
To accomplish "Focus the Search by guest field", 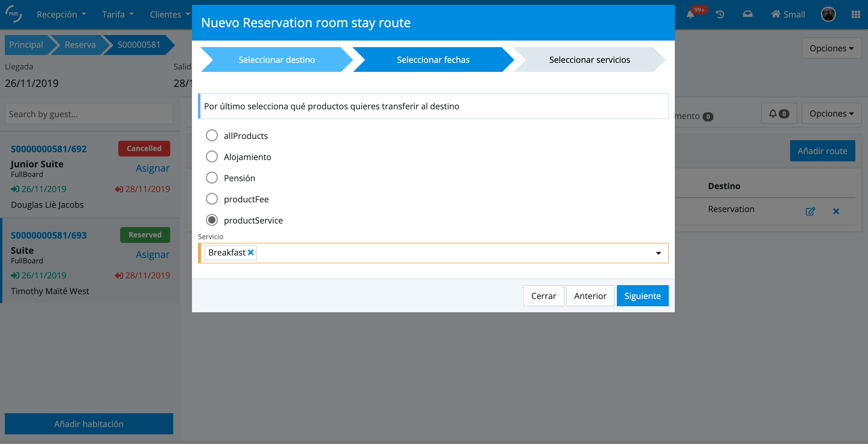I will pyautogui.click(x=89, y=114).
